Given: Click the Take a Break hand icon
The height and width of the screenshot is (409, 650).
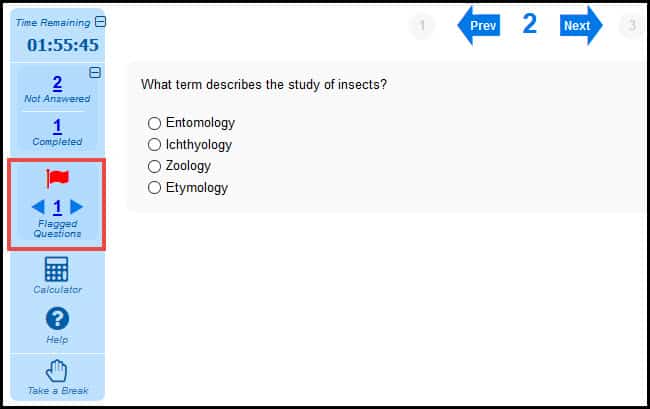Looking at the screenshot, I should [57, 370].
